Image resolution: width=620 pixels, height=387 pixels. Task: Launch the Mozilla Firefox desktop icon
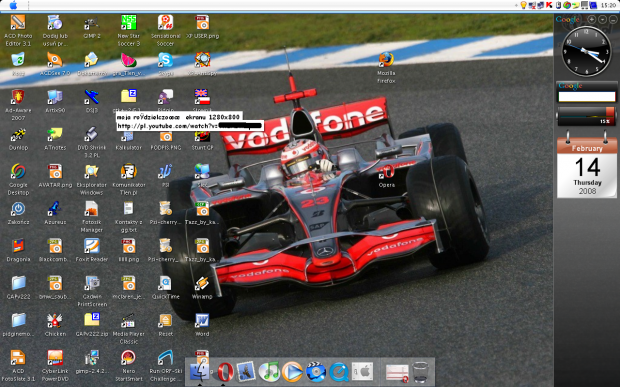(386, 68)
